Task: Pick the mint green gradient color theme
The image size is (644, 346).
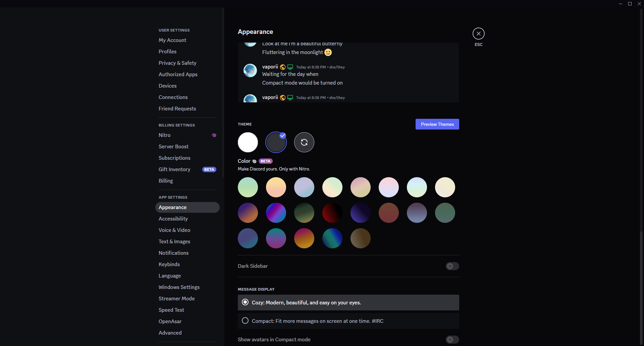Action: click(248, 187)
